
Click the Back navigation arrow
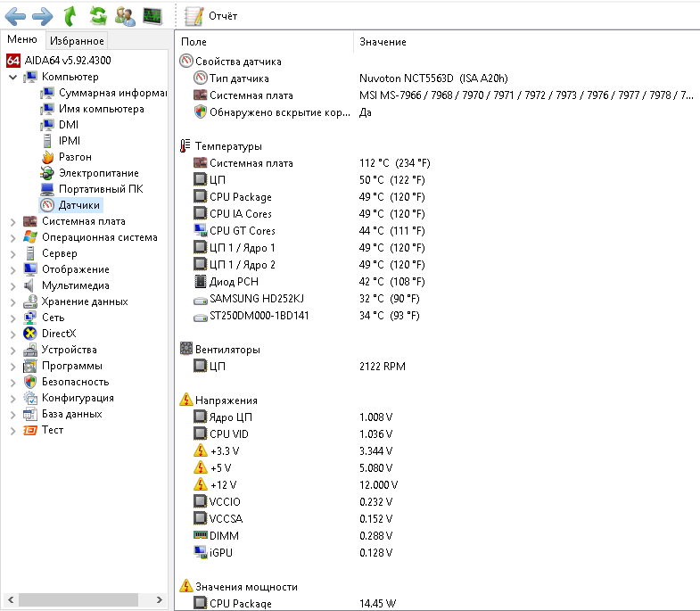[x=15, y=15]
